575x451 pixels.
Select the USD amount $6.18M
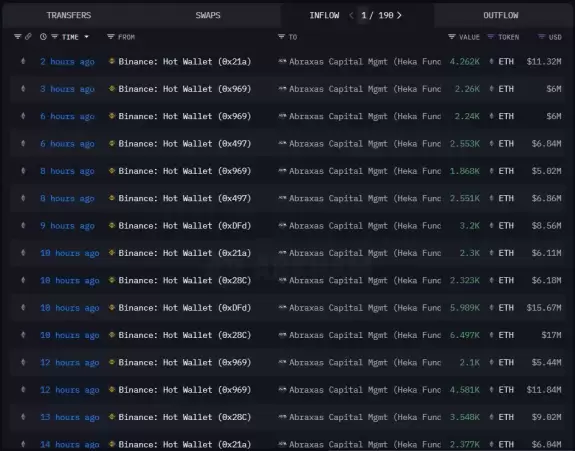coord(546,280)
